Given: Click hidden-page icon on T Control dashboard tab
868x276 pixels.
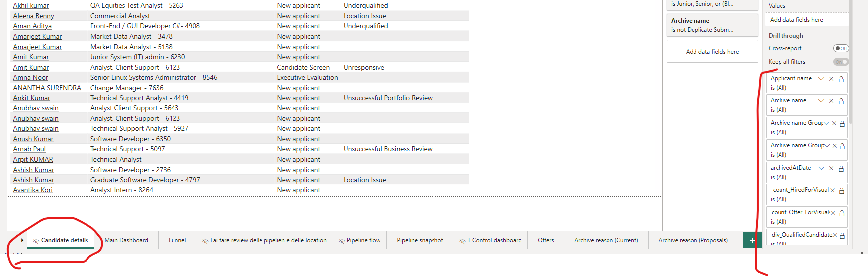Looking at the screenshot, I should (462, 241).
